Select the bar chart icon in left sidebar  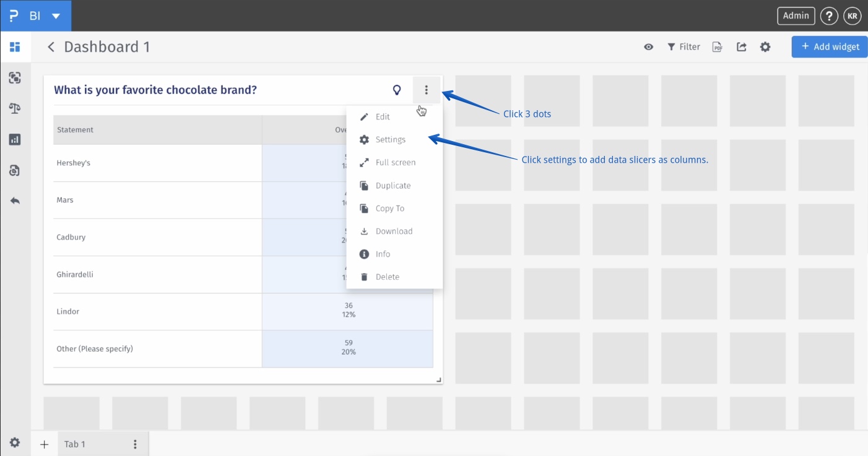[x=15, y=139]
